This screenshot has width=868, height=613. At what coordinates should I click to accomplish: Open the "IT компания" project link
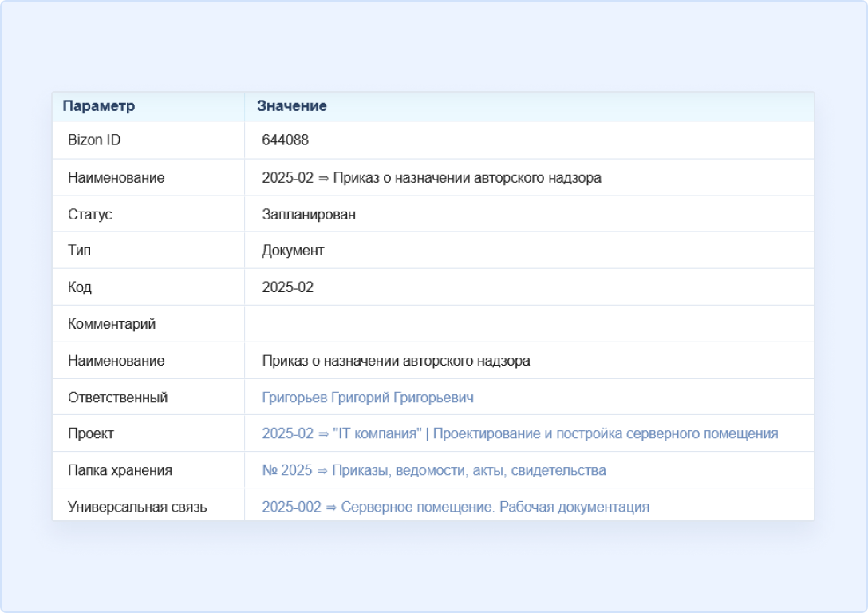[x=519, y=433]
